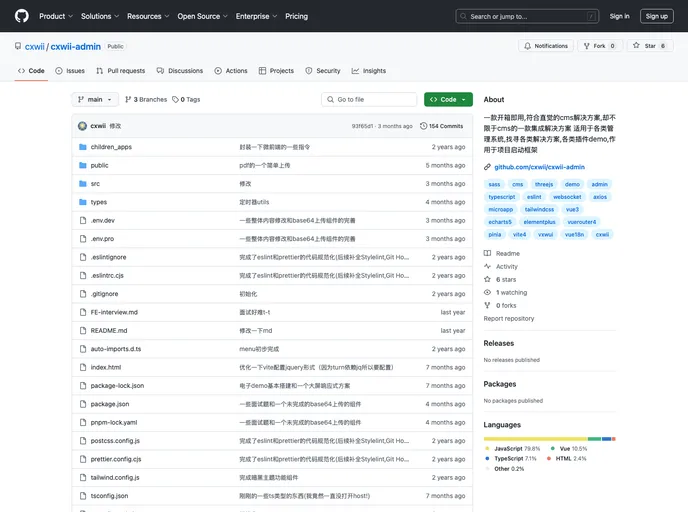Click the README.md file icon

(x=82, y=331)
